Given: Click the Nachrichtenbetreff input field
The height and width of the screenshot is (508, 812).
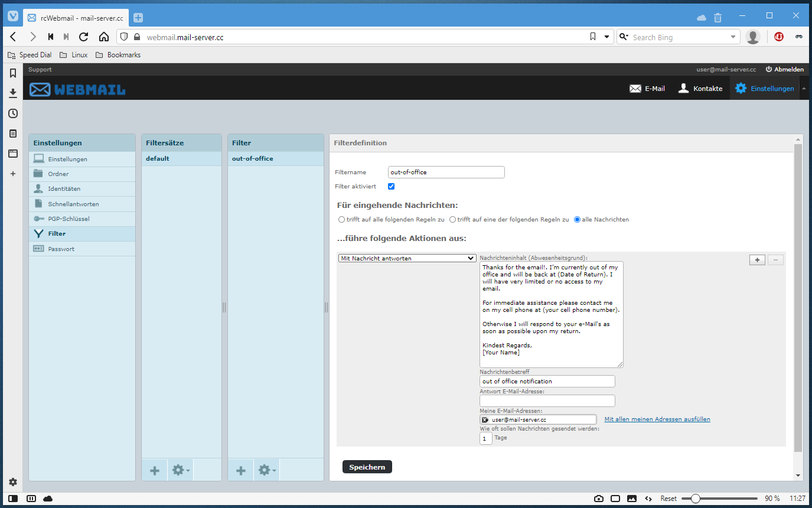Looking at the screenshot, I should coord(547,382).
